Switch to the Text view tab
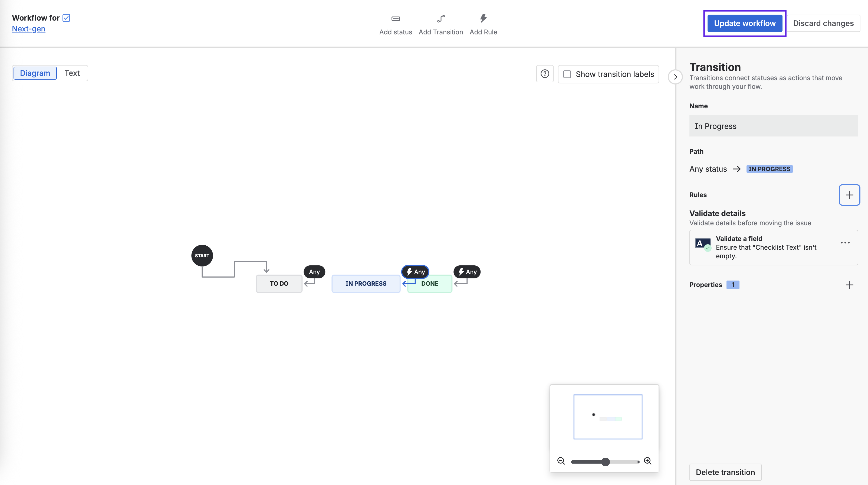 [x=72, y=73]
